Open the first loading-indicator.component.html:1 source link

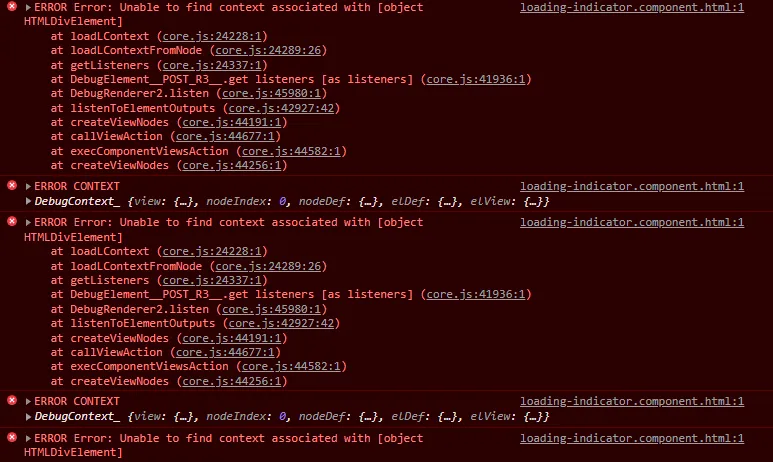pyautogui.click(x=632, y=7)
